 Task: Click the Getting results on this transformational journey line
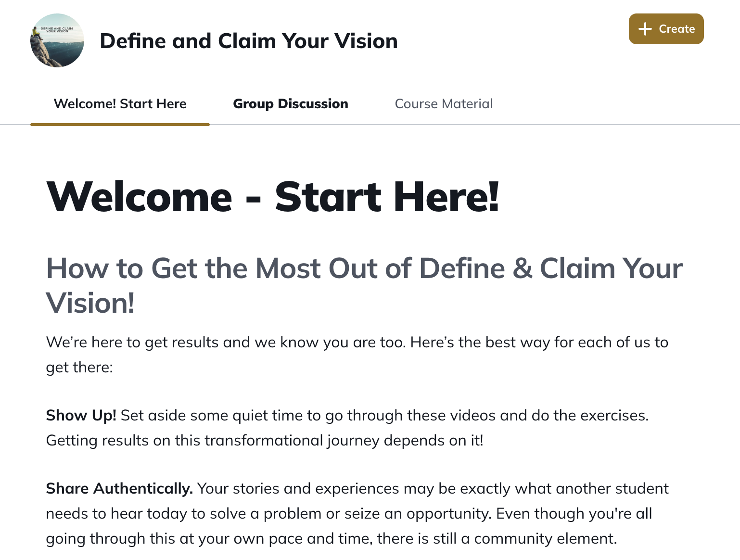264,440
